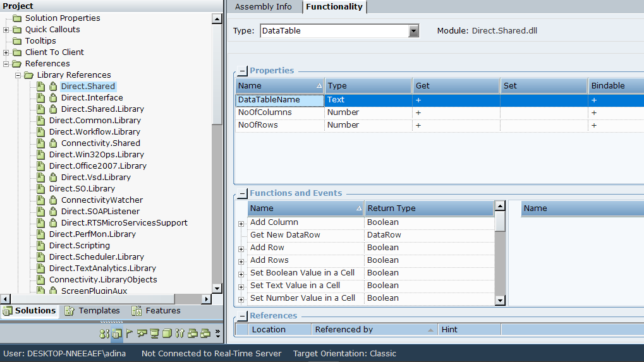The height and width of the screenshot is (362, 644).
Task: Expand the Quick Callouts folder
Action: pos(6,30)
